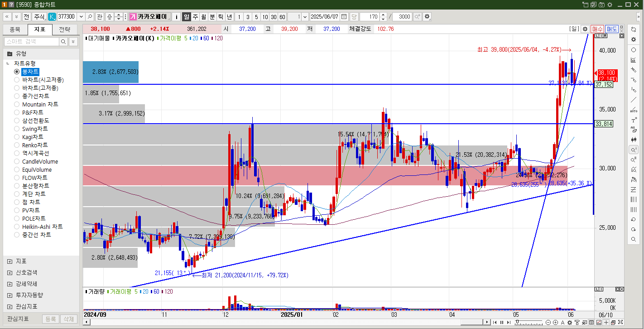Open the stock info 'i' button

(177, 17)
